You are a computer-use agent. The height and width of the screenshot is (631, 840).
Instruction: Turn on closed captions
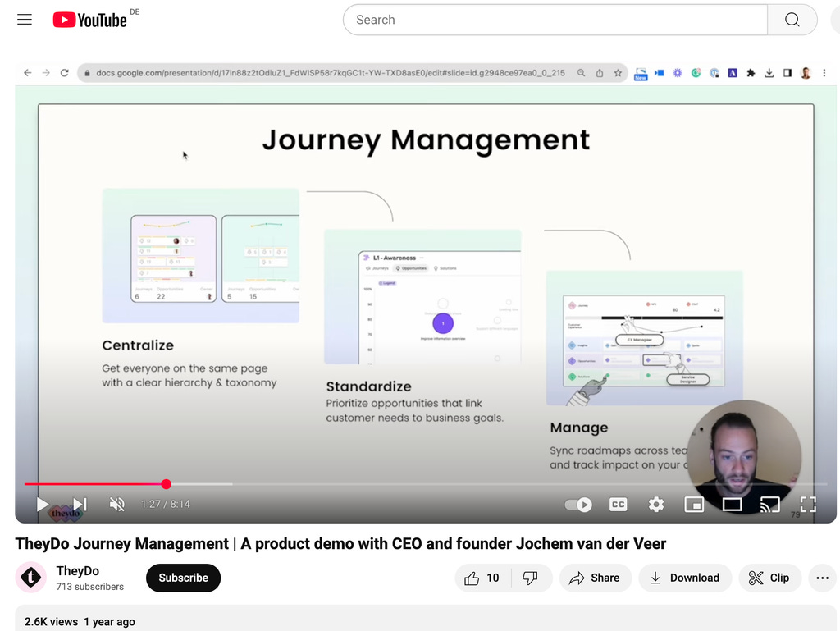point(618,505)
